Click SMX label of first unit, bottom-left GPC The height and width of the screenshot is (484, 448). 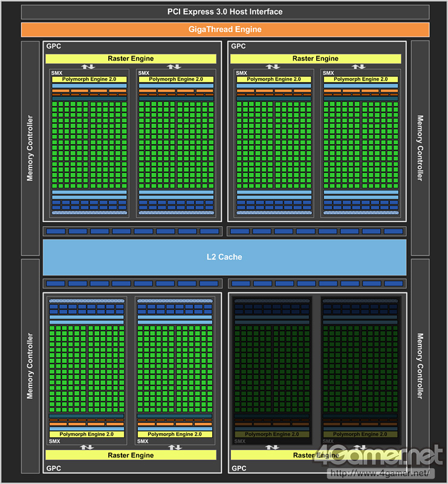coord(54,442)
